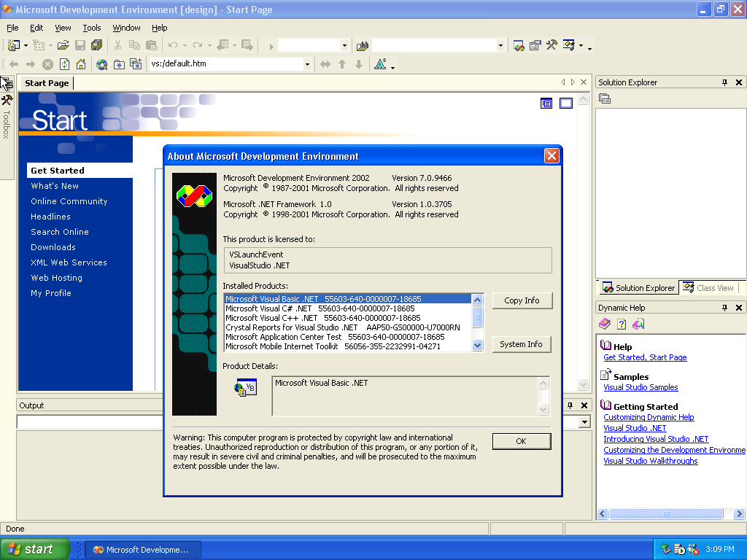The image size is (747, 560).
Task: Click the System Info button
Action: pos(521,344)
